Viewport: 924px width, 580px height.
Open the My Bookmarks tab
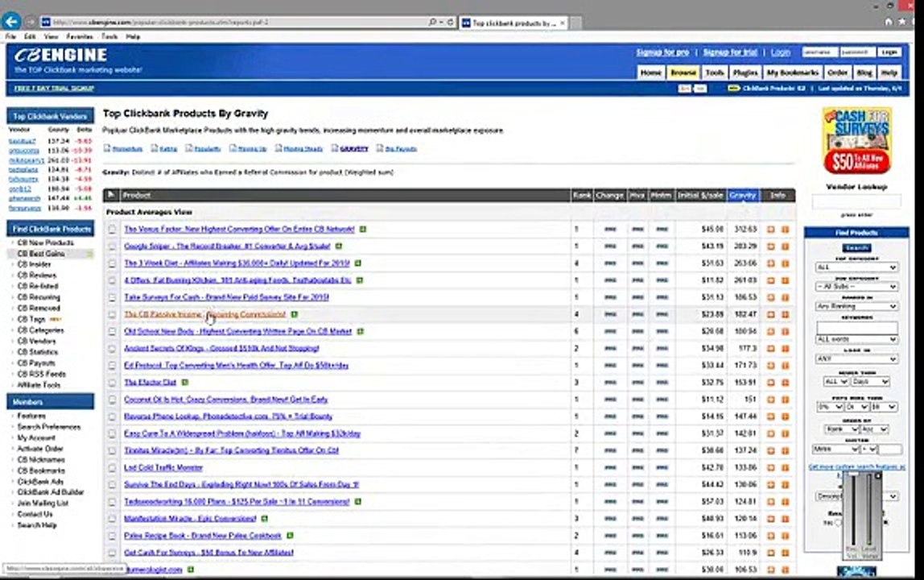coord(793,72)
